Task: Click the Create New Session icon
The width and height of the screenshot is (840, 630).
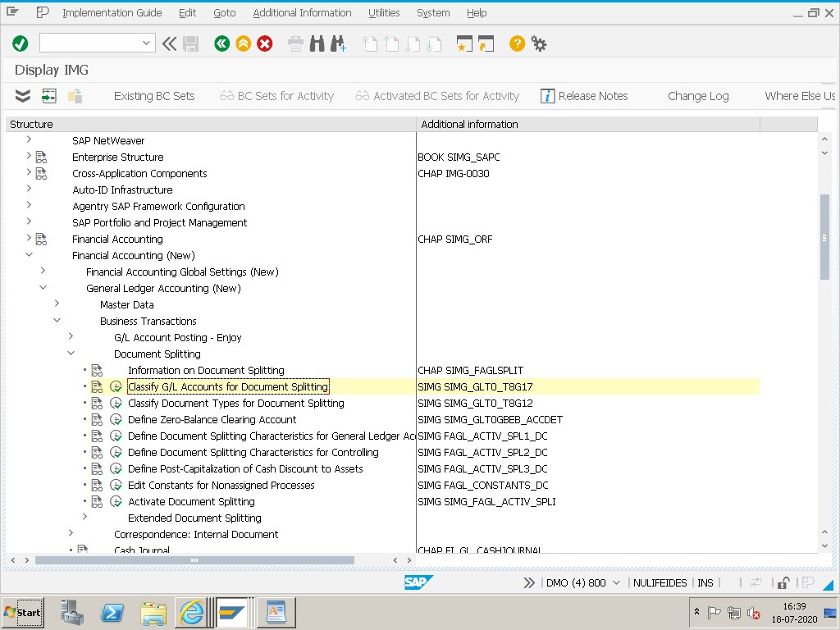Action: [464, 44]
